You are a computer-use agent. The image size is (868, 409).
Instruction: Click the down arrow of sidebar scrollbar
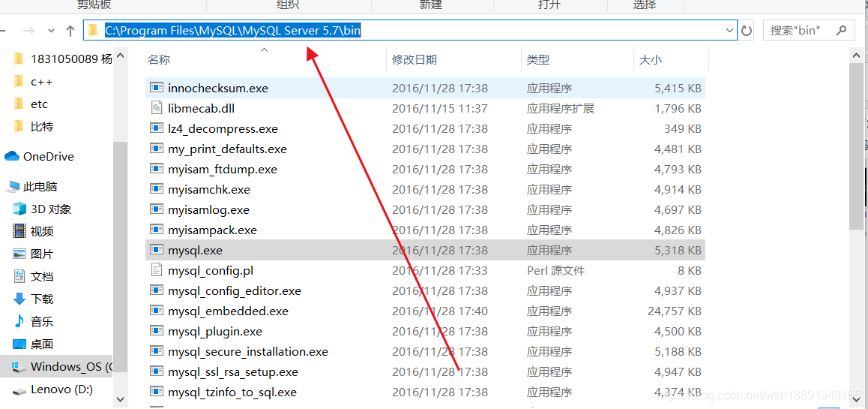(x=120, y=398)
